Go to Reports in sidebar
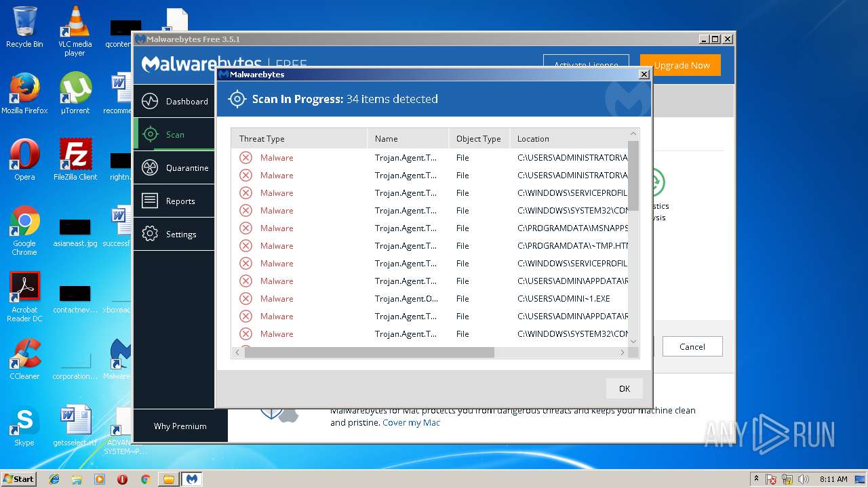868x488 pixels. click(x=174, y=201)
